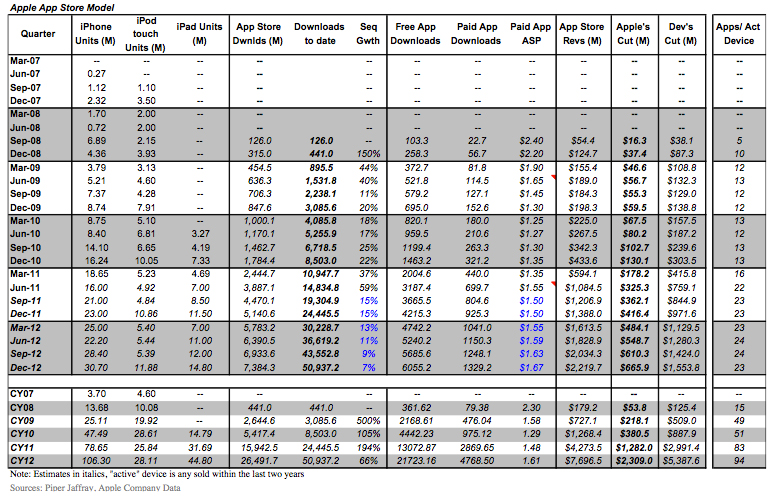Click CY10 iPad units '14.79'
The width and height of the screenshot is (775, 501).
200,434
